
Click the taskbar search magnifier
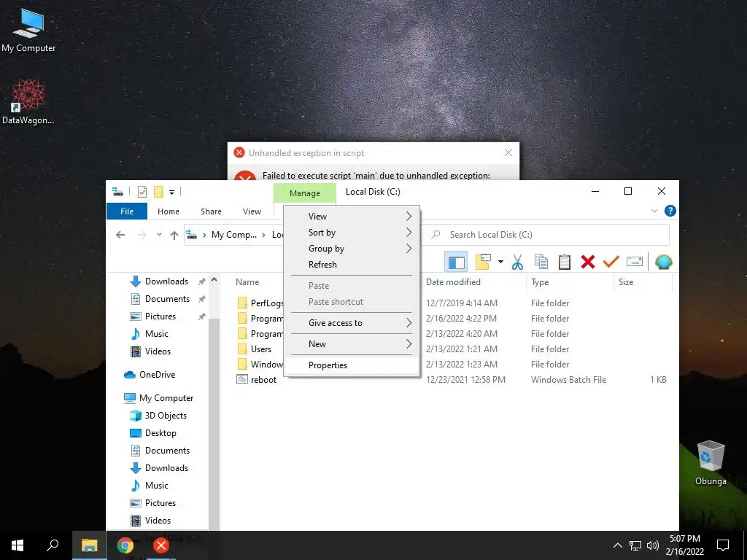point(53,545)
